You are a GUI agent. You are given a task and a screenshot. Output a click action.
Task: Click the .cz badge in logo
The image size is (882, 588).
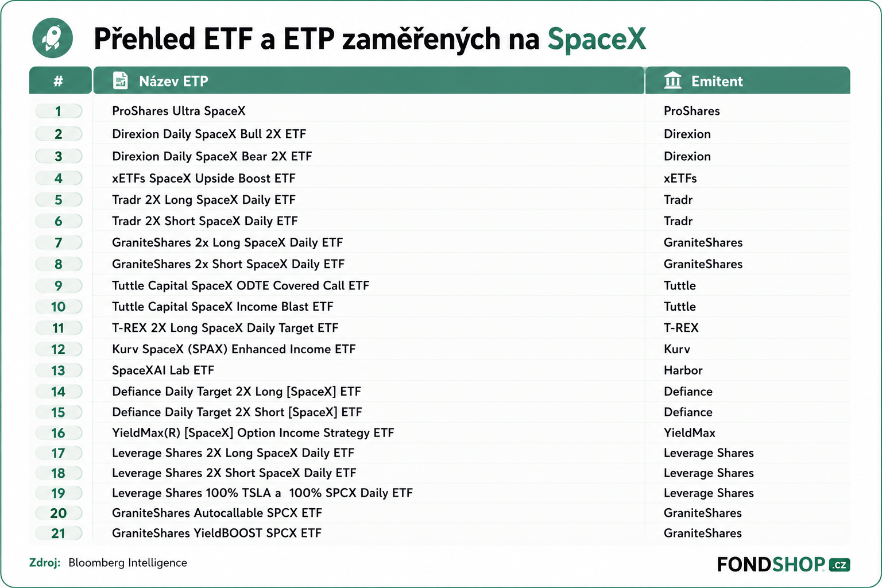pos(839,565)
